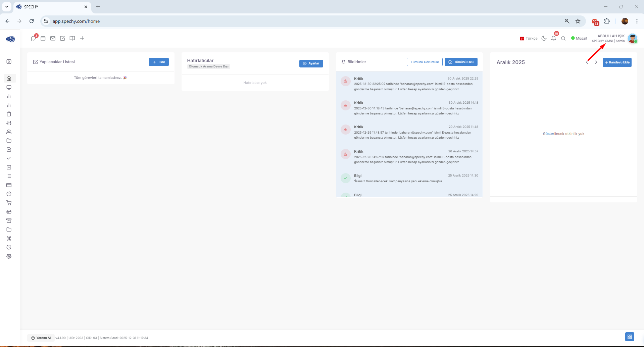
Task: Open the Instagram icon in the sidebar
Action: point(9,61)
